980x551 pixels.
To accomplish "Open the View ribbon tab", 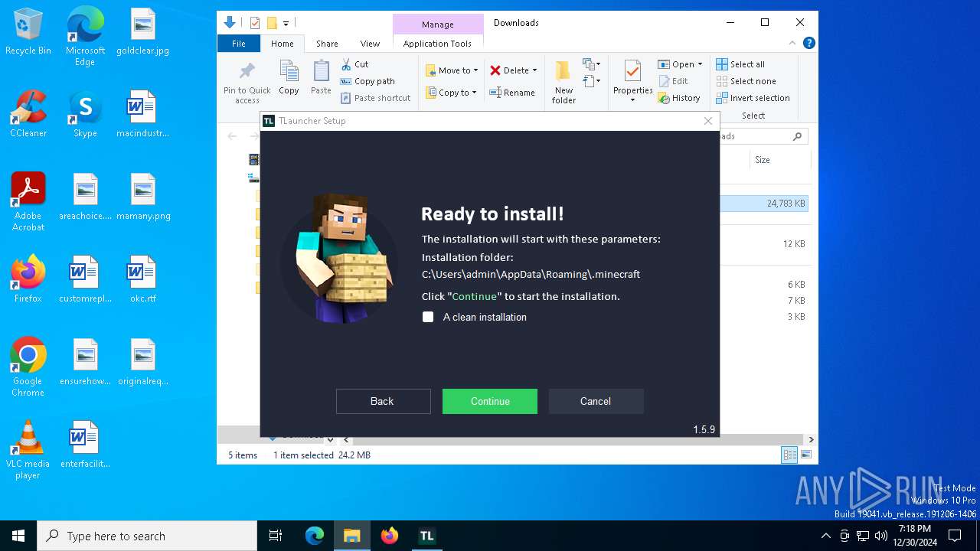I will [370, 44].
